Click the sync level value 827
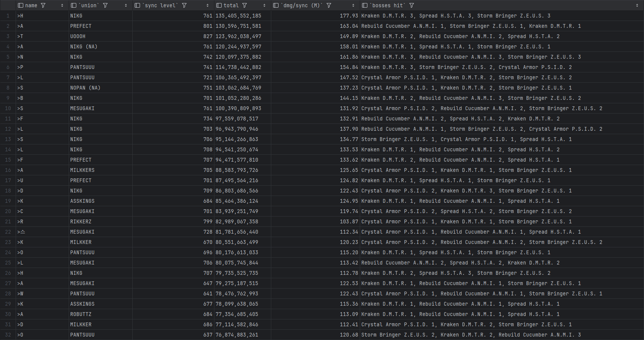The image size is (644, 340). [x=208, y=36]
